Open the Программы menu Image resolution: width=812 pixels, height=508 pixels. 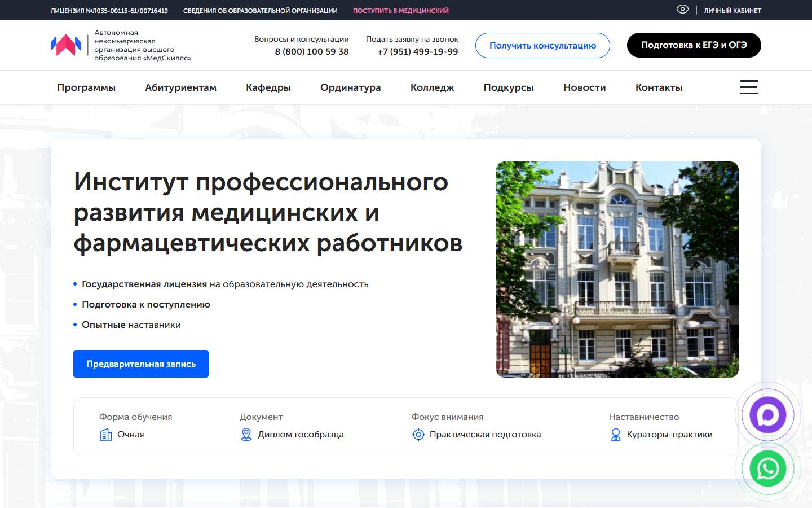[86, 87]
